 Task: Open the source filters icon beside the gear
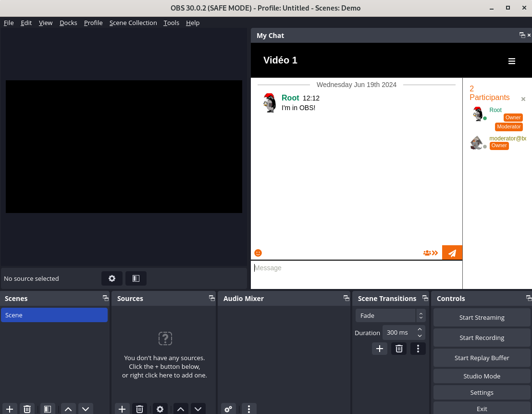click(x=136, y=278)
